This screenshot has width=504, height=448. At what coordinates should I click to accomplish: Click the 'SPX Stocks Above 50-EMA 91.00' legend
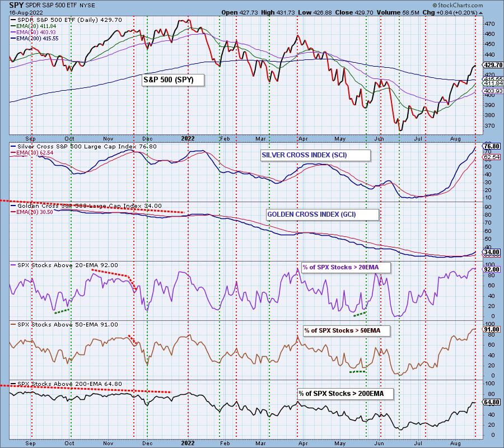click(64, 324)
